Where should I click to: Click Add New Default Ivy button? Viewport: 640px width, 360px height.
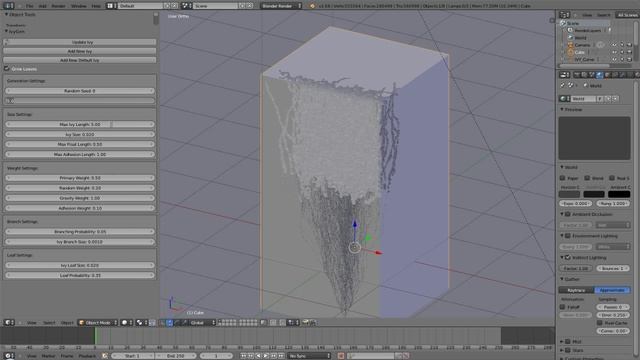80,60
